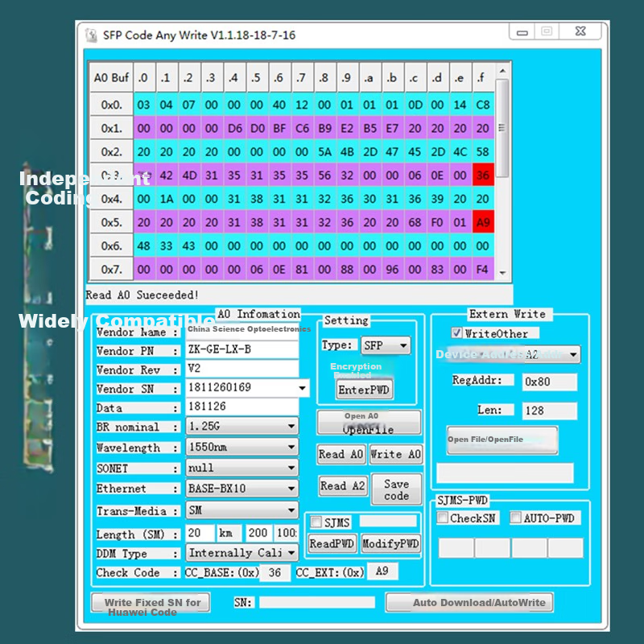Viewport: 644px width, 644px height.
Task: Click the Save code button
Action: pos(396,489)
